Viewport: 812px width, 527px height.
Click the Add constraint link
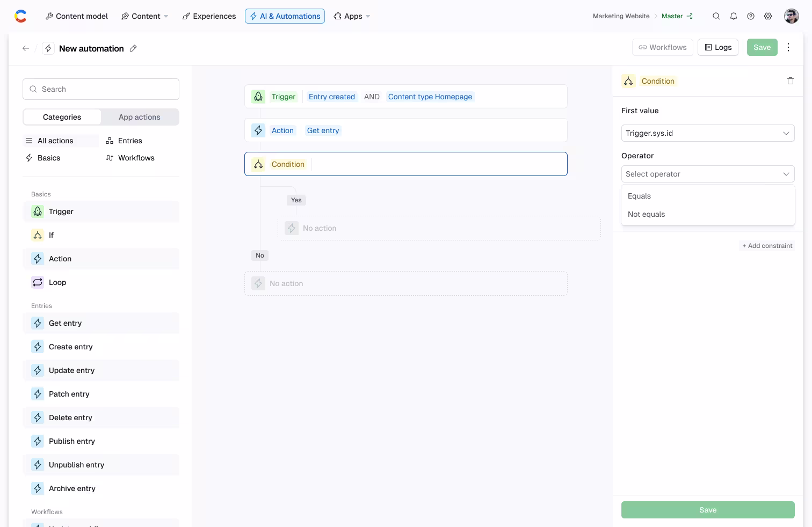click(x=767, y=246)
